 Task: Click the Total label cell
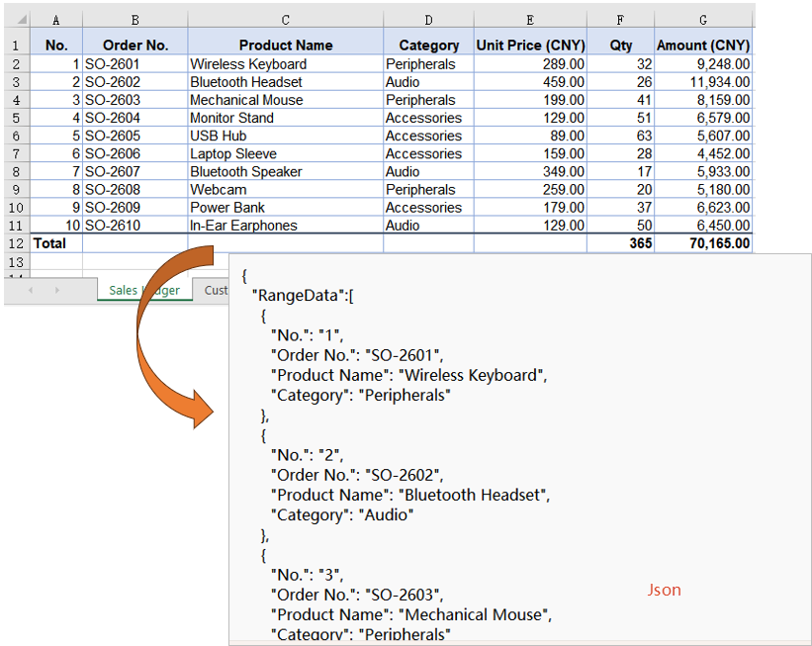point(56,243)
